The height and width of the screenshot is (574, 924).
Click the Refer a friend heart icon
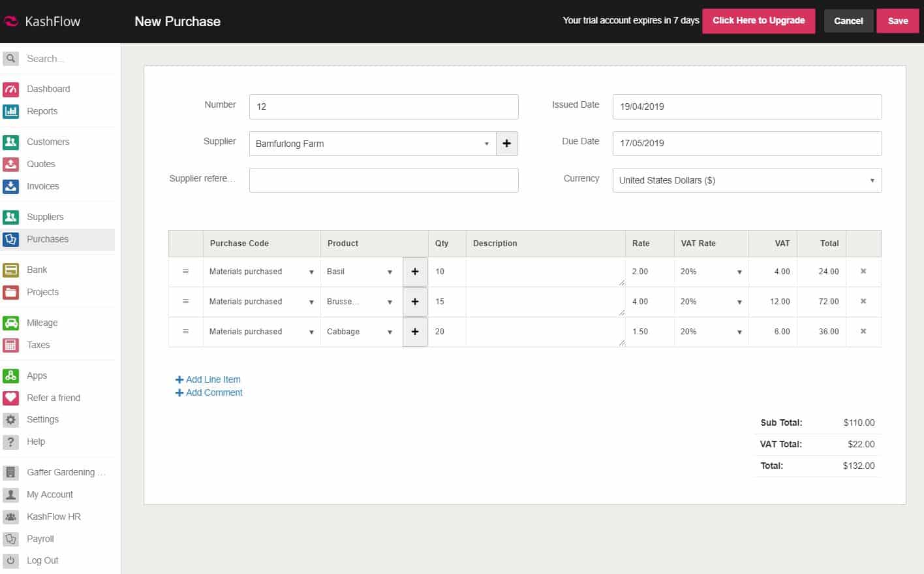pyautogui.click(x=10, y=398)
